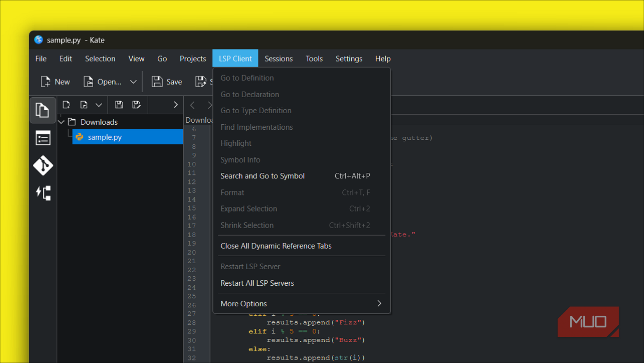644x363 pixels.
Task: Select sample.py in the file tree
Action: click(105, 137)
